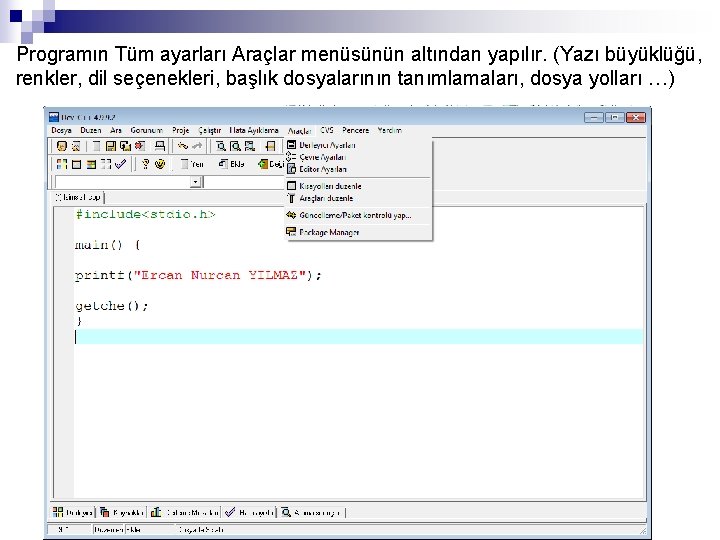Open the CVS menu
Screen dimensions: 720x540
(327, 130)
